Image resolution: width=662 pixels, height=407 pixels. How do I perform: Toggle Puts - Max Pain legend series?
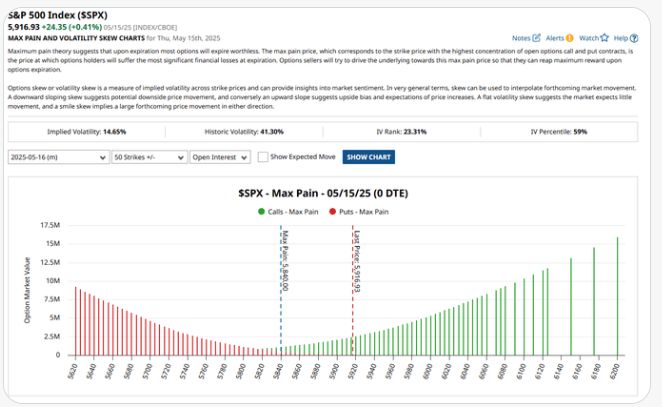click(x=361, y=211)
